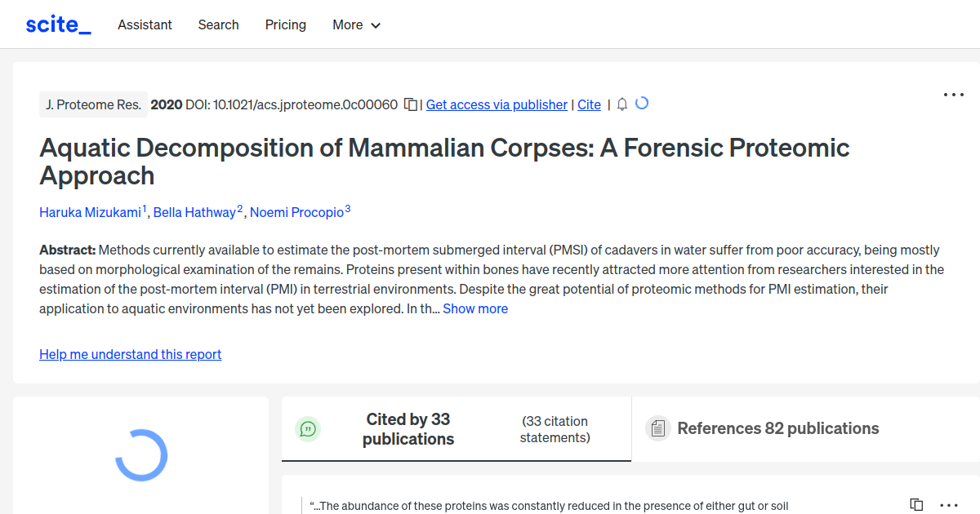Enable alerts via the bell toggle
The image size is (980, 514).
click(621, 104)
